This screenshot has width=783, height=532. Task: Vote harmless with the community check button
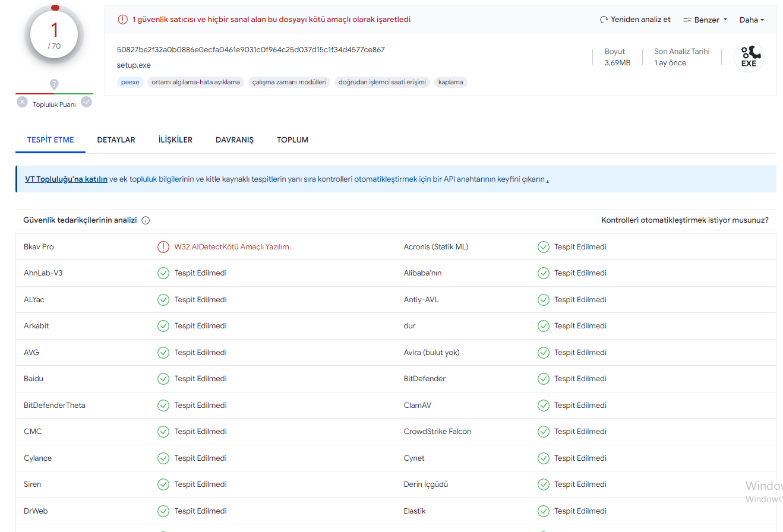87,102
